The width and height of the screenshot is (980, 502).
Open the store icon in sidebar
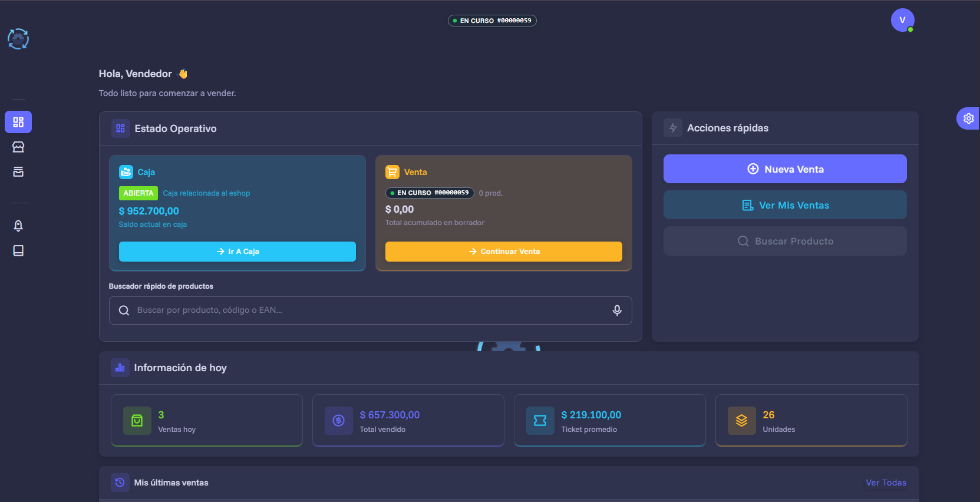pyautogui.click(x=18, y=147)
